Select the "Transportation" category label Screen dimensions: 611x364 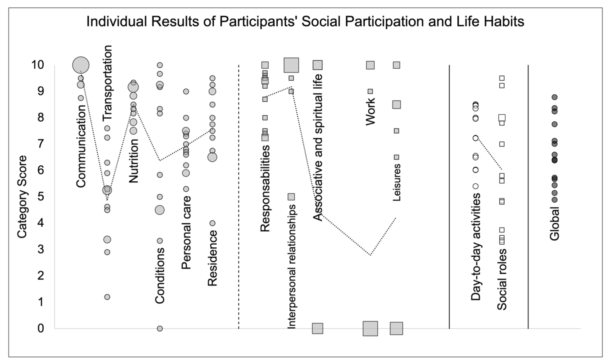point(107,83)
